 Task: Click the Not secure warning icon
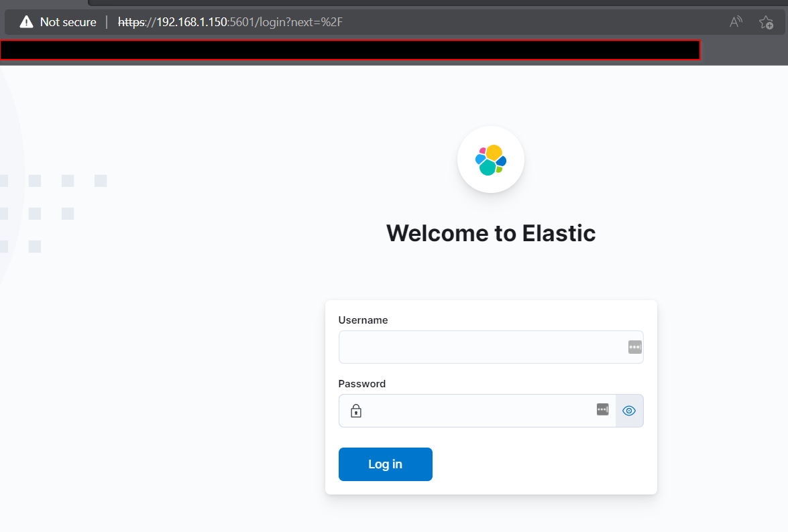click(x=26, y=22)
